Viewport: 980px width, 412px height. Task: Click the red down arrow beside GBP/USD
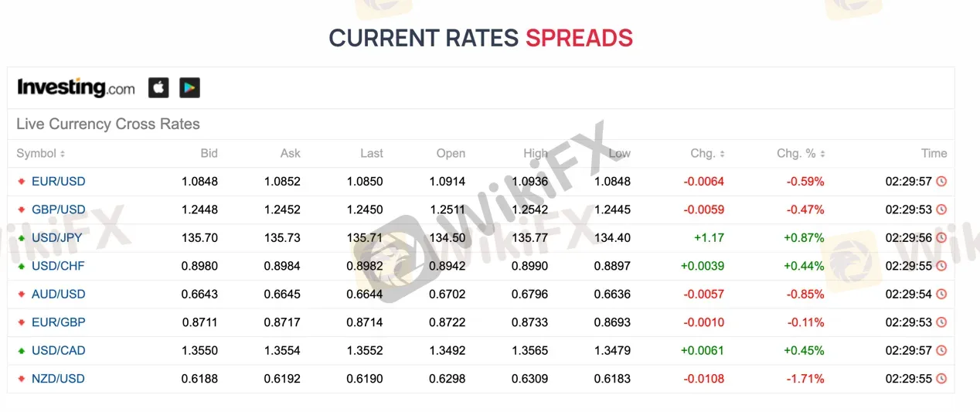point(22,209)
